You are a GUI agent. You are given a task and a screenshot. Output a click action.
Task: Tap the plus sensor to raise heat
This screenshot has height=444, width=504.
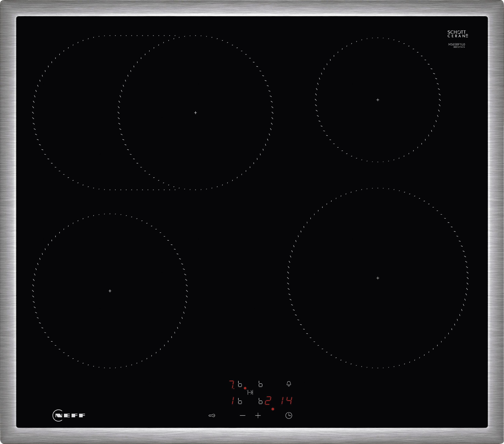click(258, 416)
